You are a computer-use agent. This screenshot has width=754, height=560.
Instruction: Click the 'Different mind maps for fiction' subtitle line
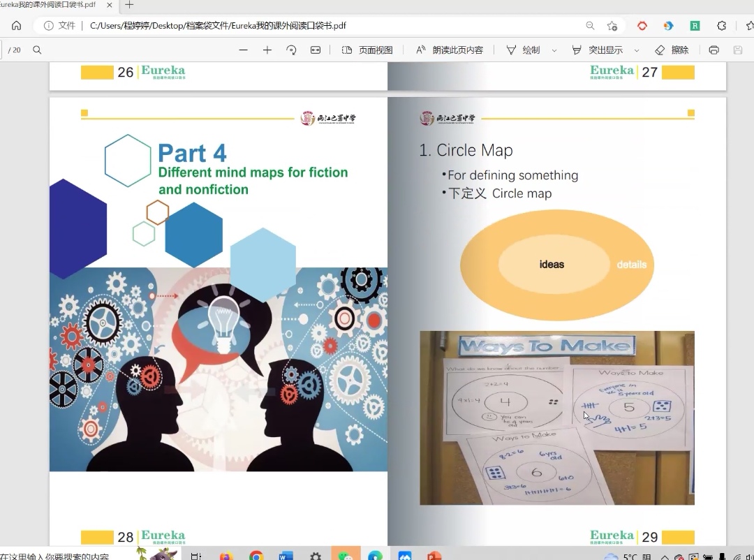point(253,172)
